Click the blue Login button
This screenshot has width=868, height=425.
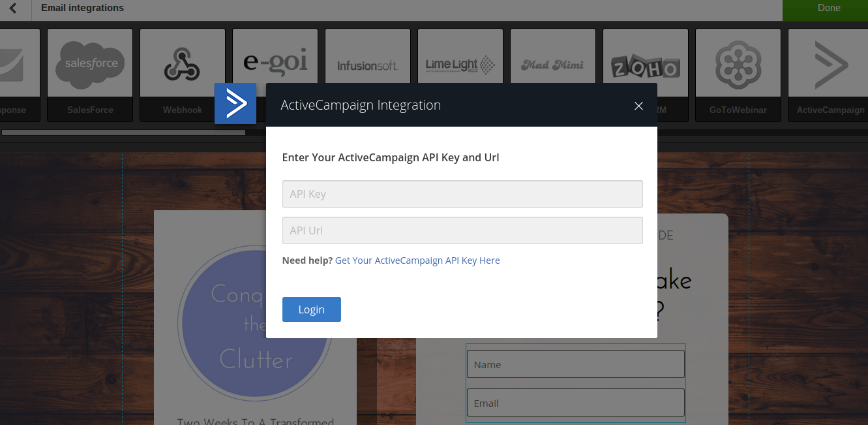coord(312,309)
